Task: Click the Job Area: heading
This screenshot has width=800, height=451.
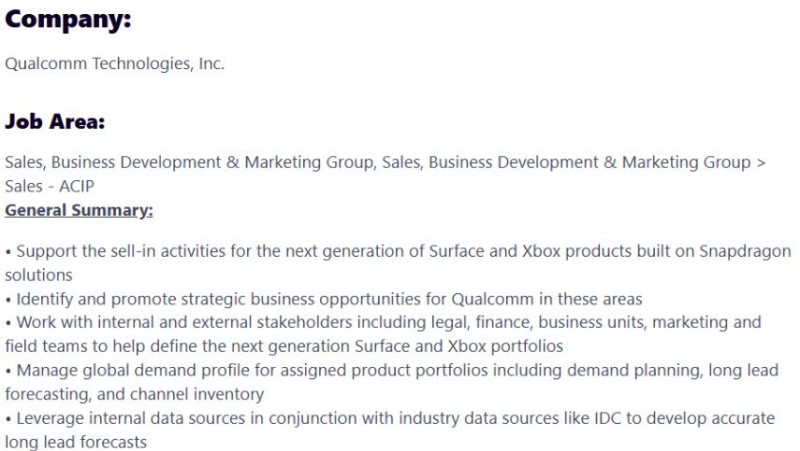Action: point(55,122)
